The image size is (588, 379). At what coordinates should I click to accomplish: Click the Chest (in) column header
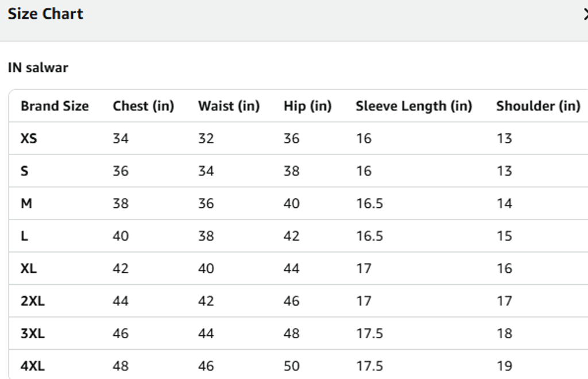pos(143,106)
